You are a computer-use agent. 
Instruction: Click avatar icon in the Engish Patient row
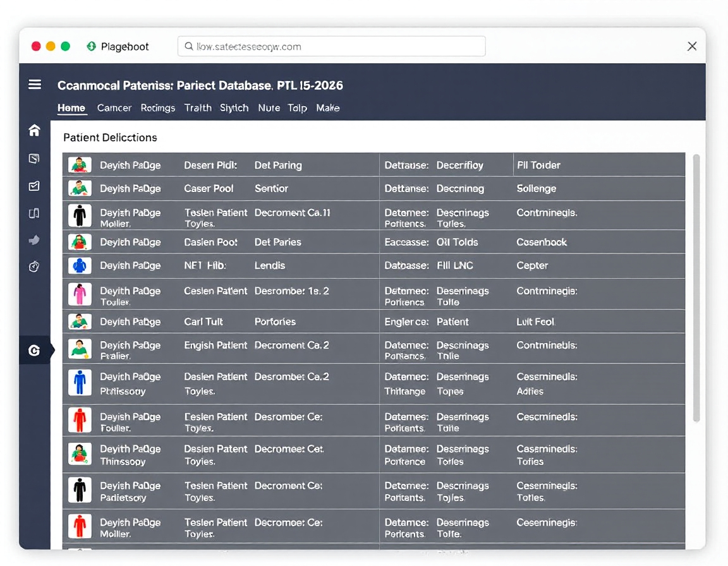click(80, 349)
